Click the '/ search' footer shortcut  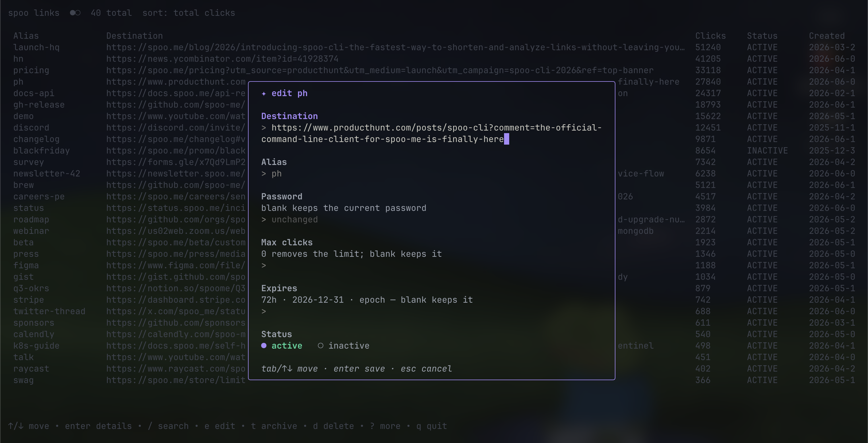[168, 426]
